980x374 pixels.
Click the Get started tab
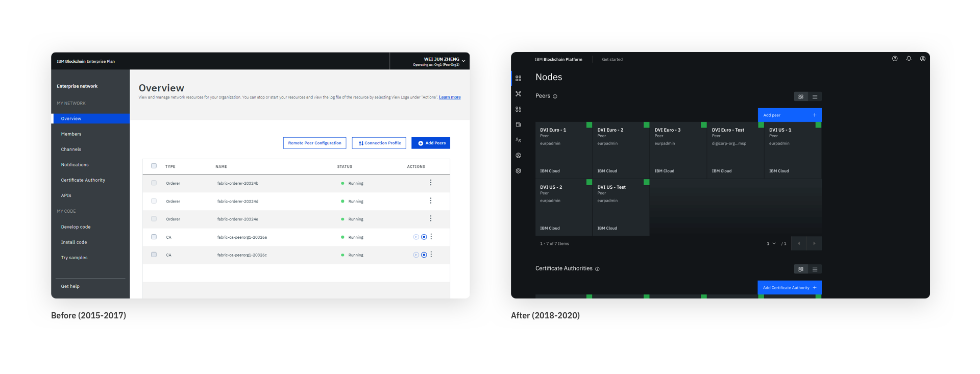612,60
